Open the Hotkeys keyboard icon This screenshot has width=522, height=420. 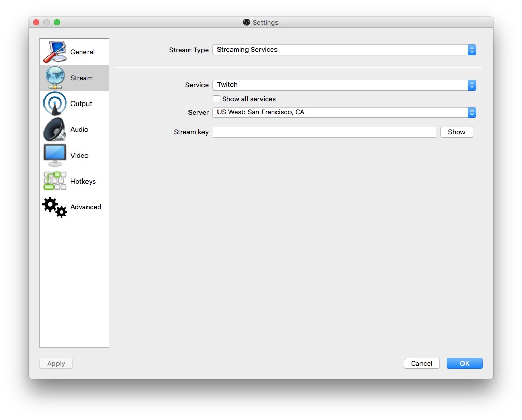[55, 181]
